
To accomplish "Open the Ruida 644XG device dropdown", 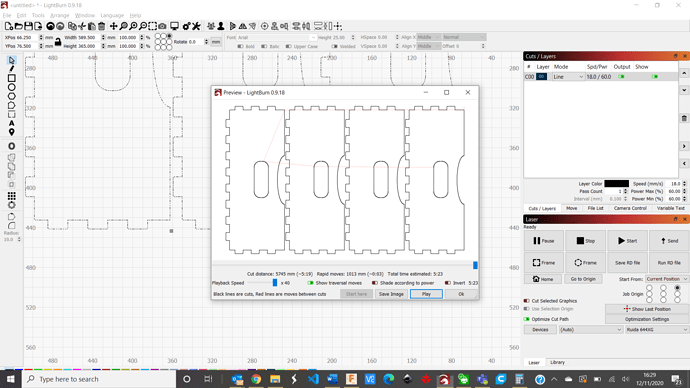I will tap(657, 329).
